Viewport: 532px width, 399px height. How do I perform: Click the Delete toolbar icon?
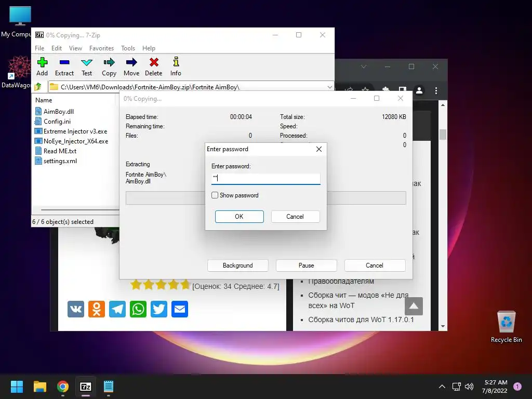point(154,66)
